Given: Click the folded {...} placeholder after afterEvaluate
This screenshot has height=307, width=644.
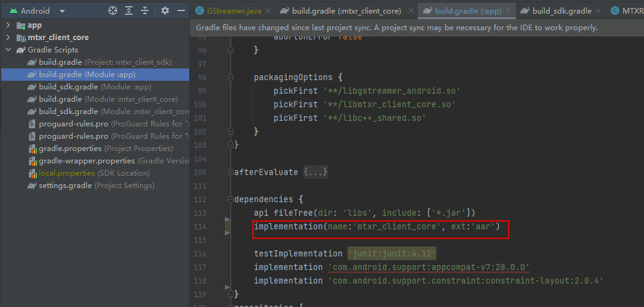Looking at the screenshot, I should [316, 172].
